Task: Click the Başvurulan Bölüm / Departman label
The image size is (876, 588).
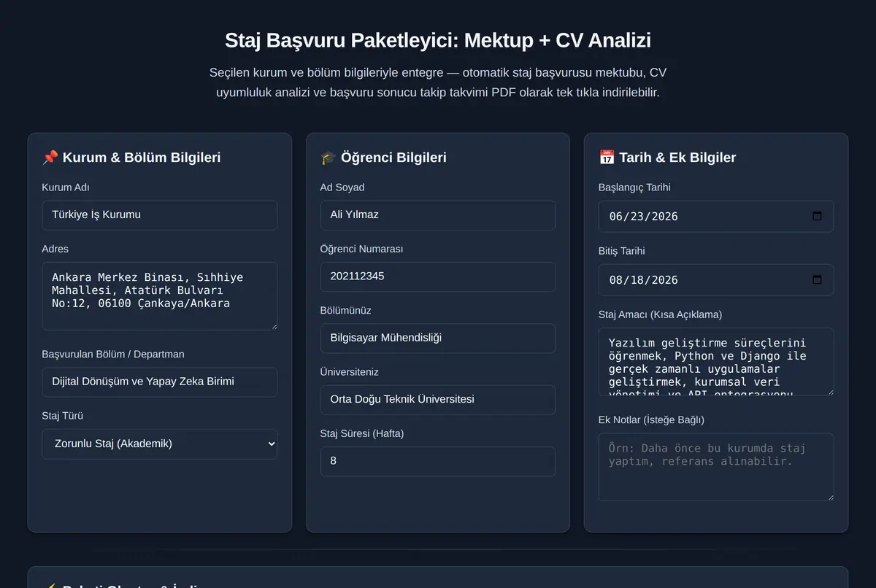Action: (x=113, y=354)
